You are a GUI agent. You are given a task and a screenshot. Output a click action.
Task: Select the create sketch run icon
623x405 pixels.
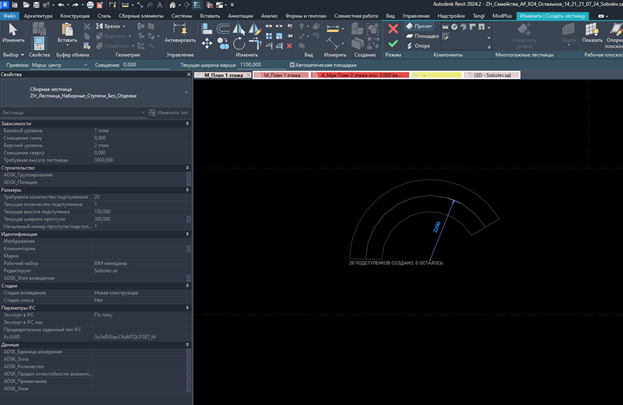(446, 37)
